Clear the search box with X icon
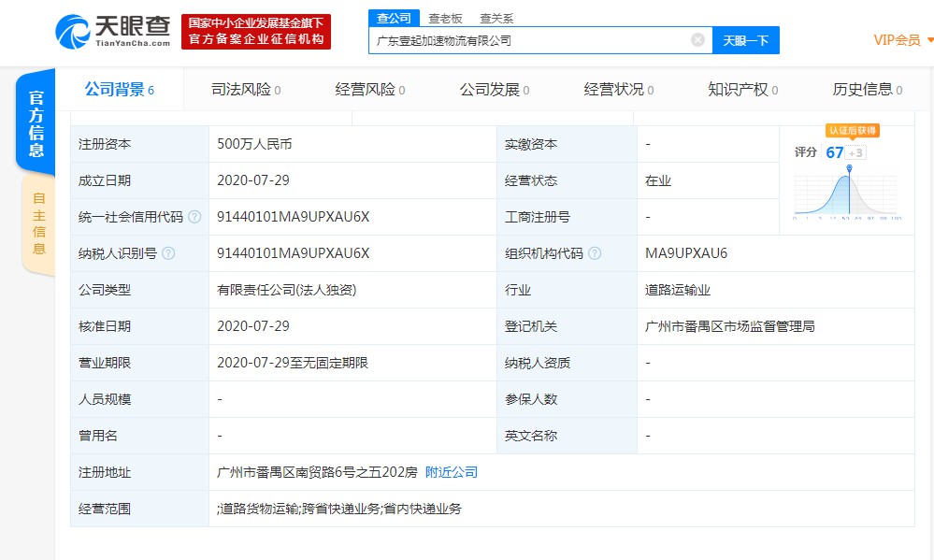 [697, 40]
